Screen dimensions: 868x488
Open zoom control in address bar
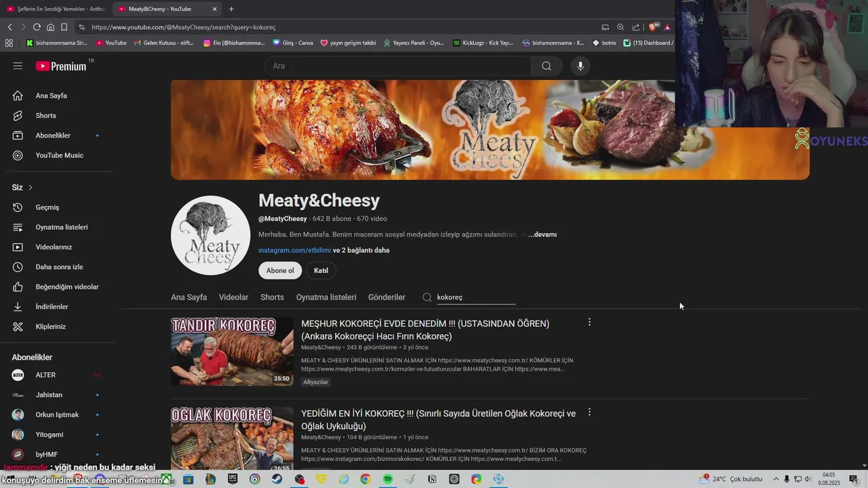point(620,27)
